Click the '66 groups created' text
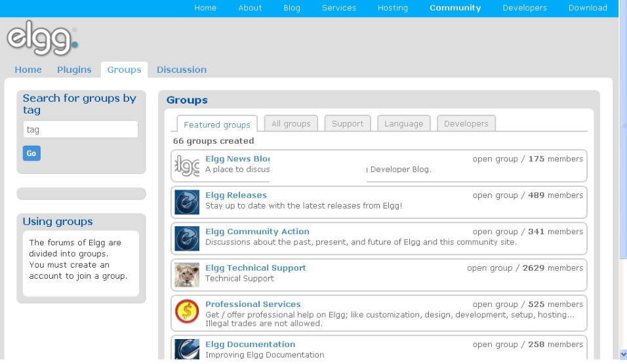This screenshot has height=364, width=627. point(214,141)
